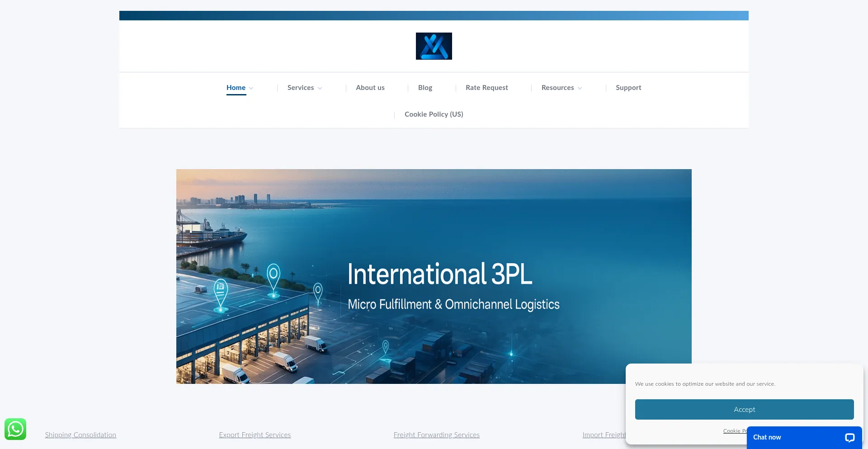The width and height of the screenshot is (868, 449).
Task: Follow the Freight Forwarding Services link
Action: pyautogui.click(x=437, y=435)
